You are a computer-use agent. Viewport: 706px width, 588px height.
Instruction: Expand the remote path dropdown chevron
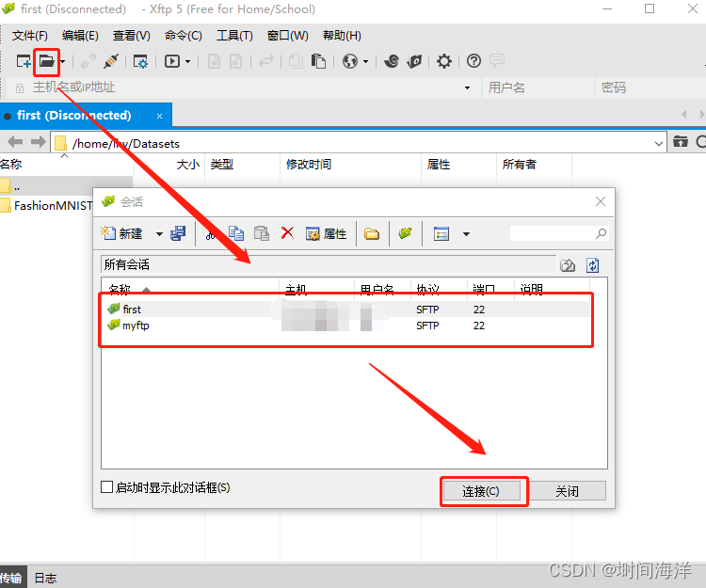coord(659,144)
